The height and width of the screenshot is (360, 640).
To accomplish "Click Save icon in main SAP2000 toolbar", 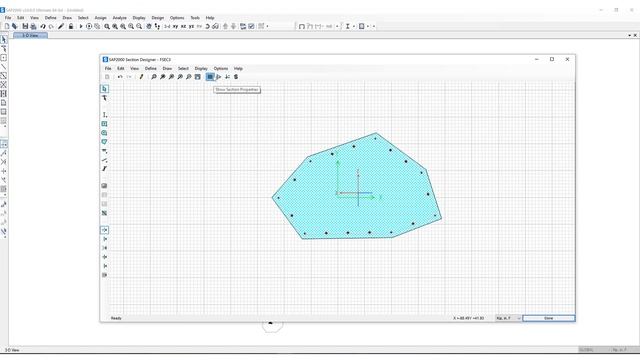I will tap(25, 26).
